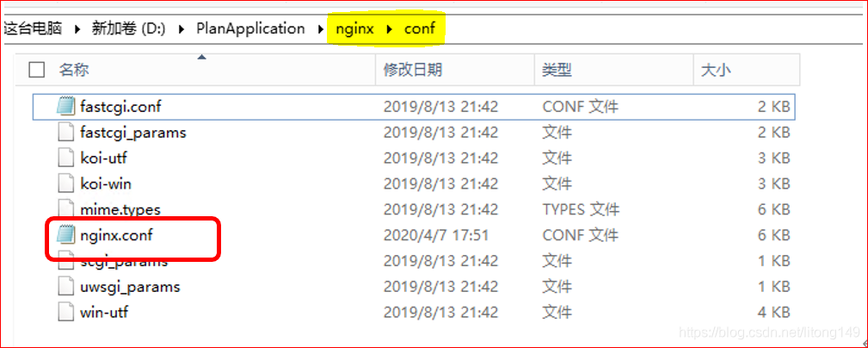Click koi-utf file icon
Viewport: 868px width, 348px height.
coord(66,158)
